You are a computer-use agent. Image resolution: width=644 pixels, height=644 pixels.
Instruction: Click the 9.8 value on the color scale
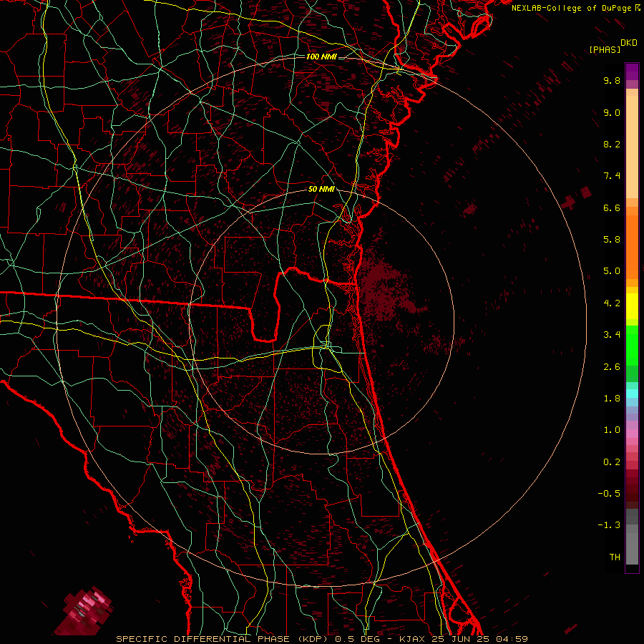pyautogui.click(x=612, y=80)
